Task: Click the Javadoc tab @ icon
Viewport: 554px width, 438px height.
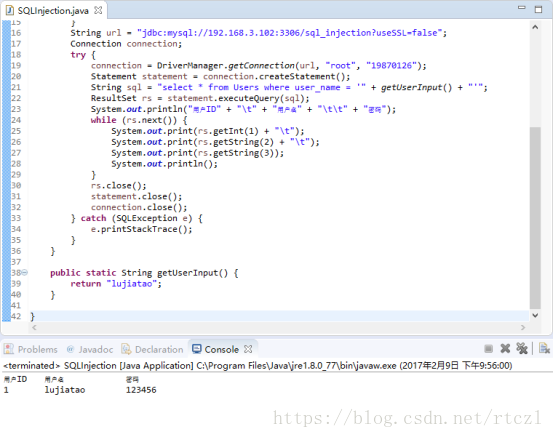Action: pyautogui.click(x=70, y=349)
